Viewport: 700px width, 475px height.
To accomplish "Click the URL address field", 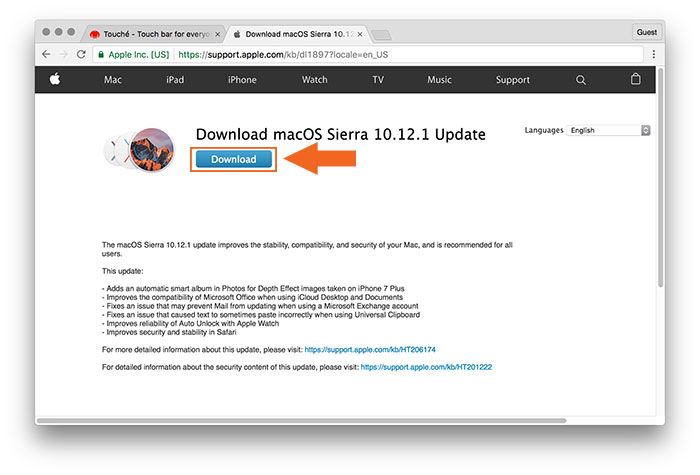I will click(368, 54).
